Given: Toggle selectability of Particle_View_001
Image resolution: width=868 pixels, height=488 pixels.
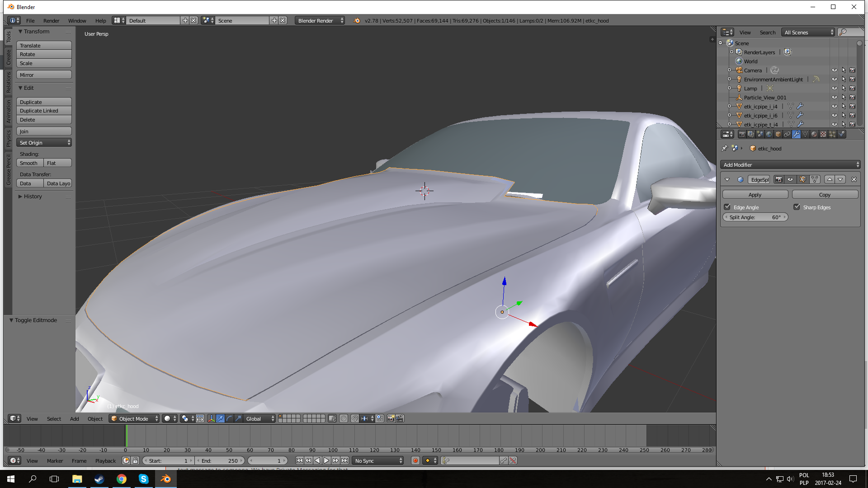Looking at the screenshot, I should coord(844,97).
